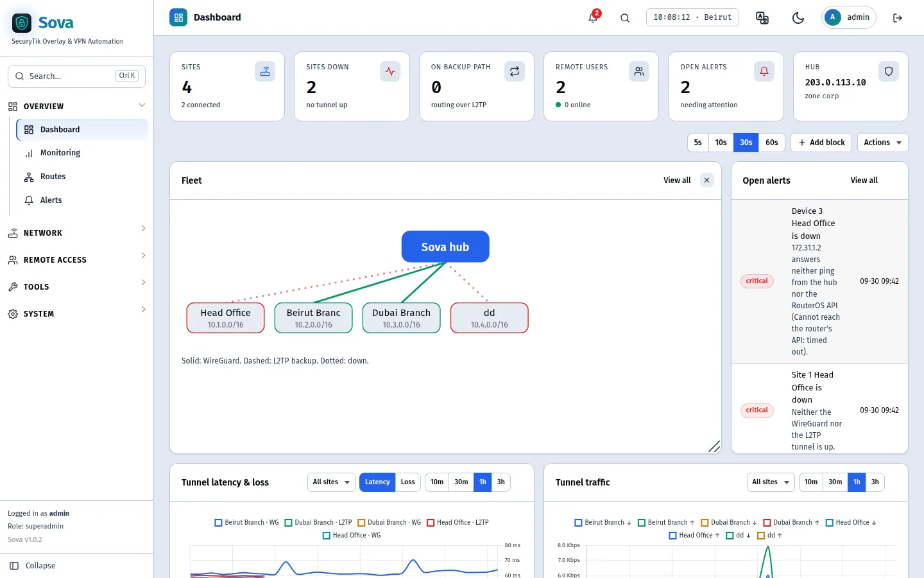The width and height of the screenshot is (924, 578).
Task: Toggle dark mode moon icon
Action: pyautogui.click(x=798, y=18)
